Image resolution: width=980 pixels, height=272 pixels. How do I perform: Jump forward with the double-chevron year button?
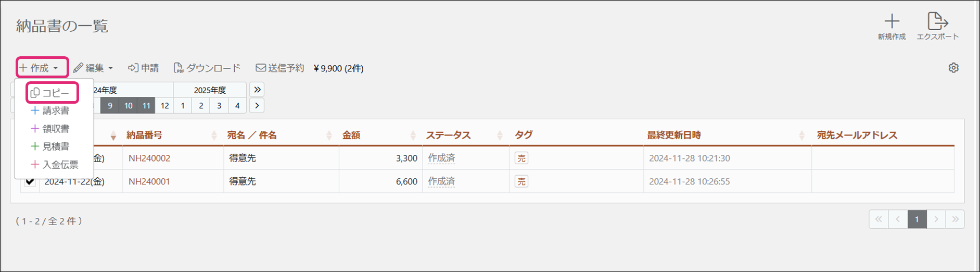[x=257, y=90]
